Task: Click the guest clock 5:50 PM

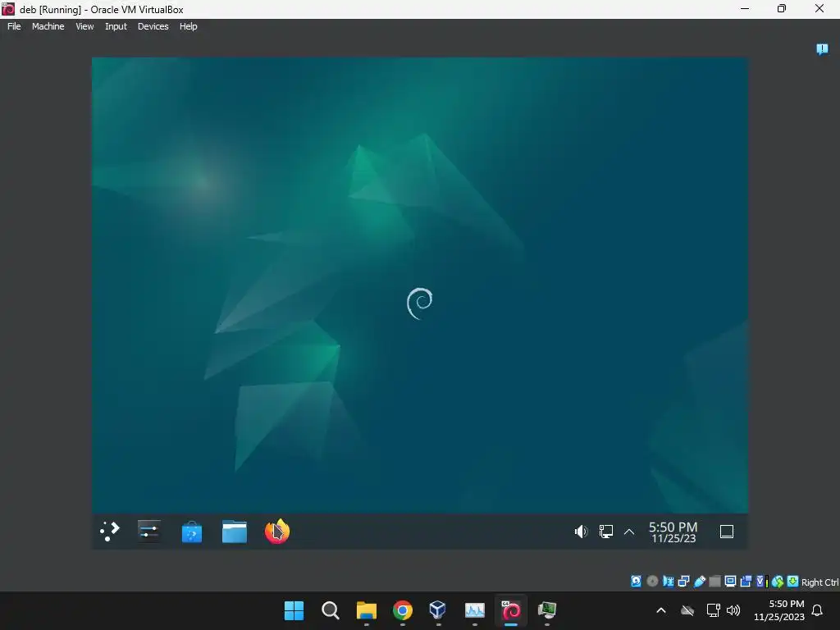Action: click(673, 532)
